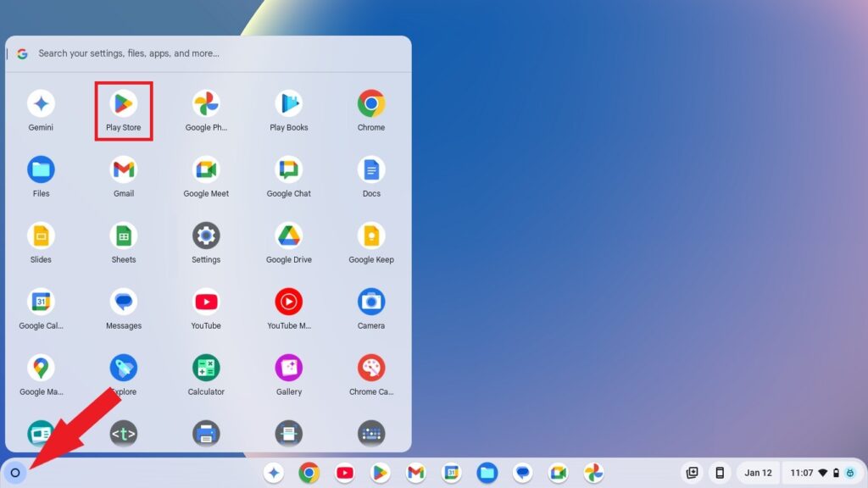Click the Google G logo in the search bar
Viewport: 868px width, 488px height.
point(22,53)
